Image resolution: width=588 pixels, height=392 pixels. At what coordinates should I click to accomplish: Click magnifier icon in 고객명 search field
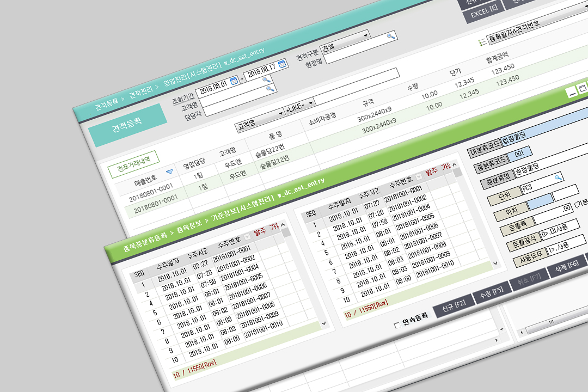(x=266, y=79)
